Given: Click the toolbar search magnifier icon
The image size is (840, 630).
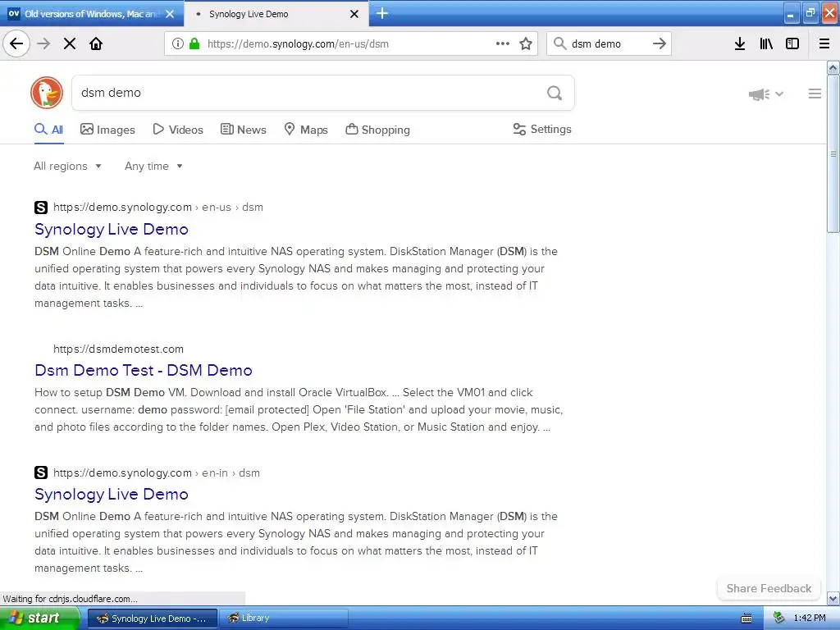Looking at the screenshot, I should (x=559, y=43).
